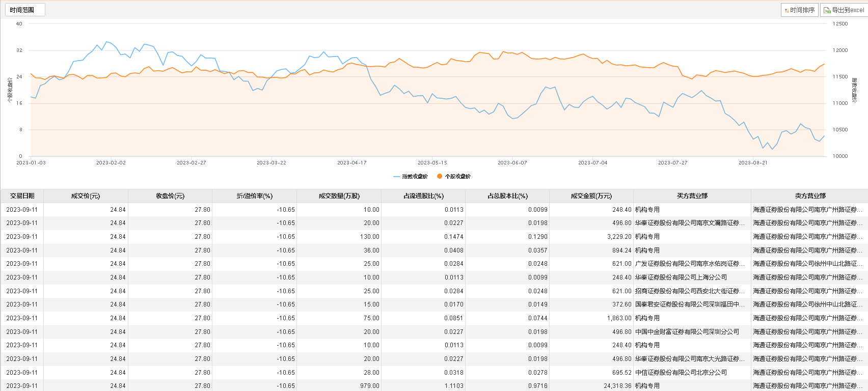
Task: Click the 时间排序 sort arrows icon
Action: (787, 10)
